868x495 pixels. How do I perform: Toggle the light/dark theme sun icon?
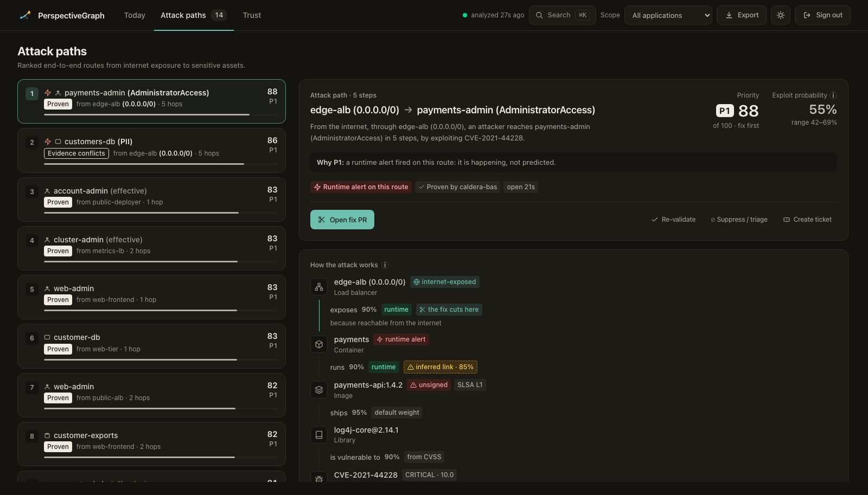[780, 15]
